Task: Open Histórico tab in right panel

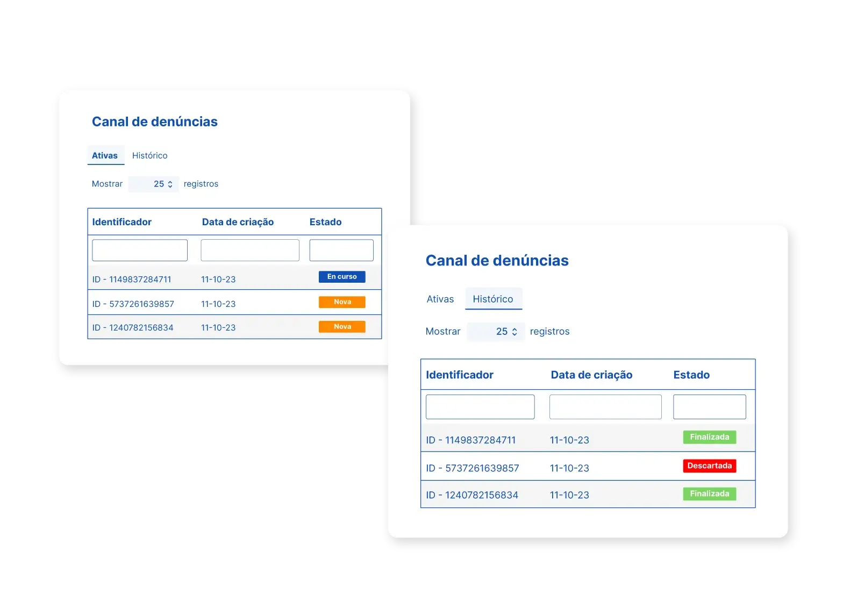Action: click(493, 299)
